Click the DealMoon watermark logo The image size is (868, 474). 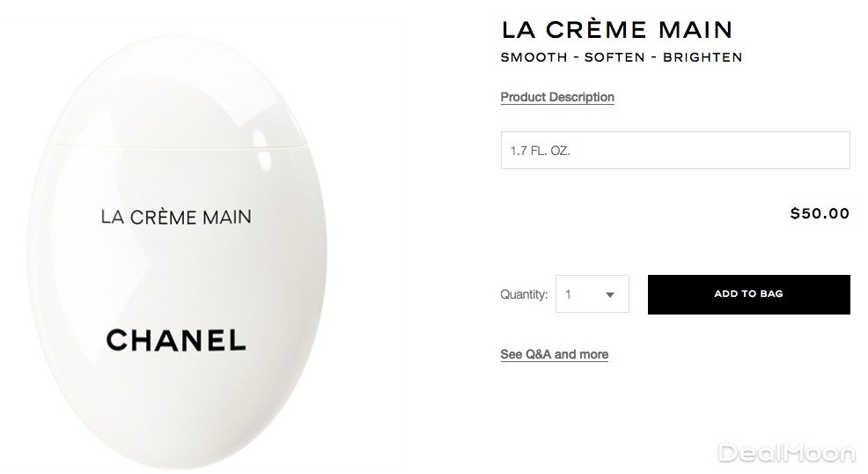(x=786, y=454)
